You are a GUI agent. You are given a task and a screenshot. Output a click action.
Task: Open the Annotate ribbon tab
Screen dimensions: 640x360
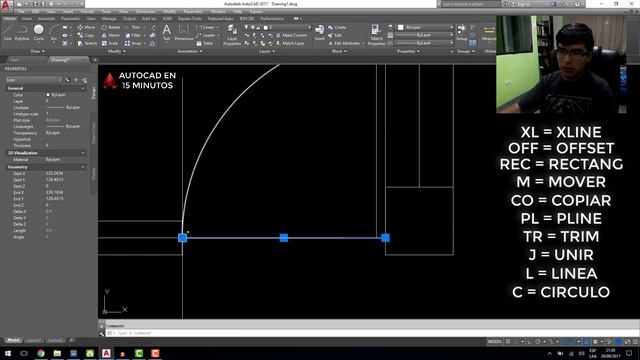46,19
